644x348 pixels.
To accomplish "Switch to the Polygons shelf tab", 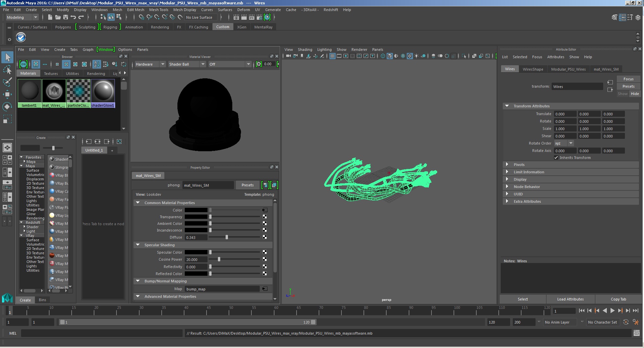I will (x=63, y=27).
